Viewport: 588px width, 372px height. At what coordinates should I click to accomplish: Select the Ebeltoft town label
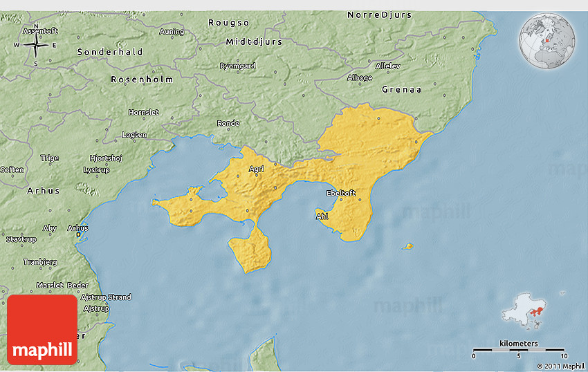point(340,193)
